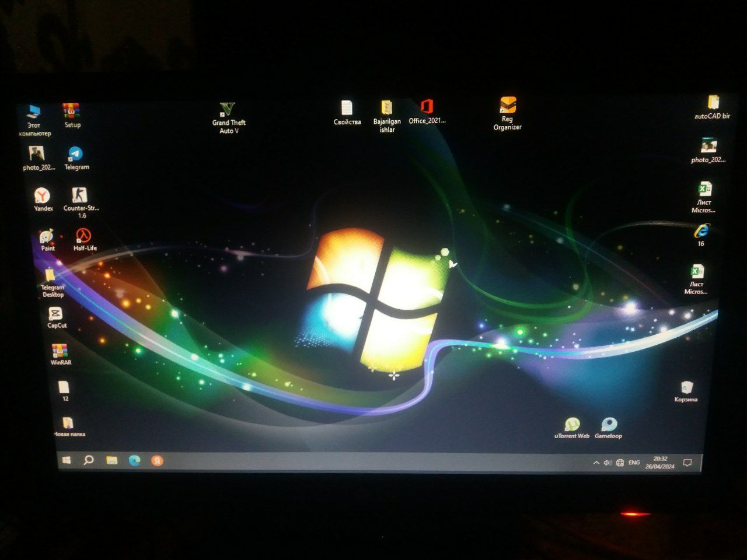
Task: Select the photo_202 image below autoCAD bir
Action: [x=708, y=150]
